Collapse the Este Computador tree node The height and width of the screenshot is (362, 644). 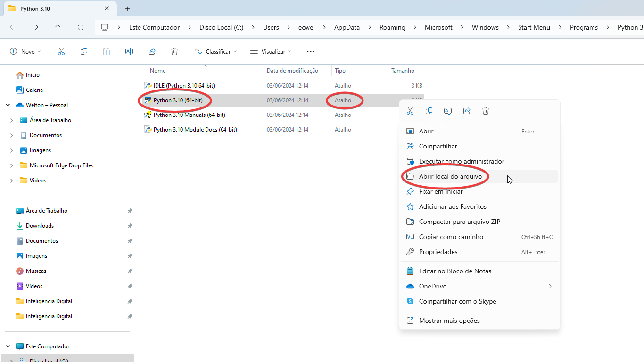8,346
